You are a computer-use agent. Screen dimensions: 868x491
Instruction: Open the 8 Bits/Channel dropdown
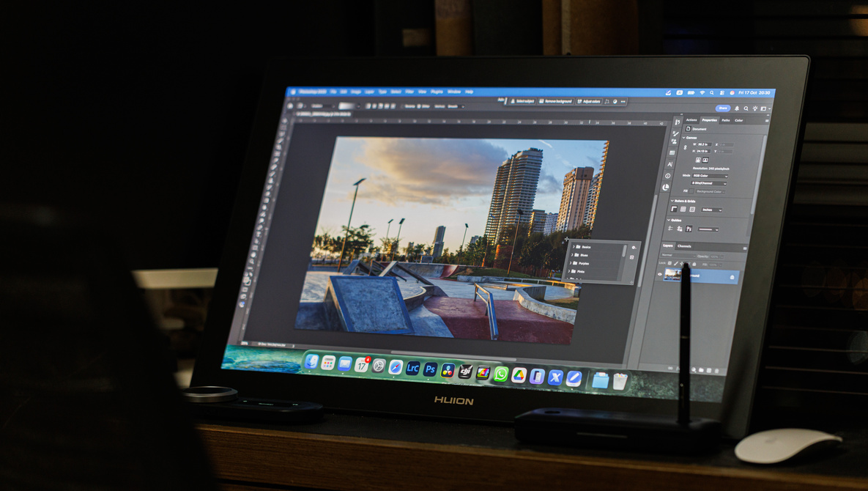(x=708, y=183)
